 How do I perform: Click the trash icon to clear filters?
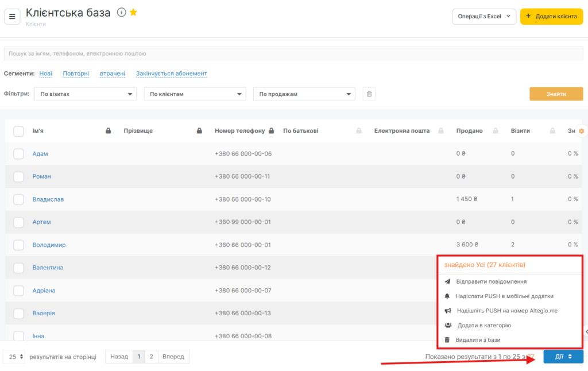369,94
